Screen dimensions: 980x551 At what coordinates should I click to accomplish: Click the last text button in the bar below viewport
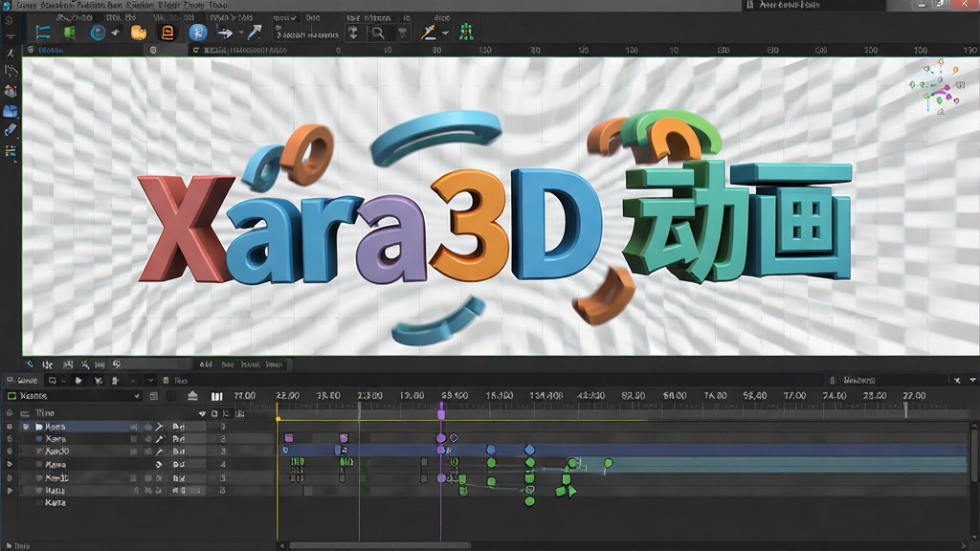(274, 364)
